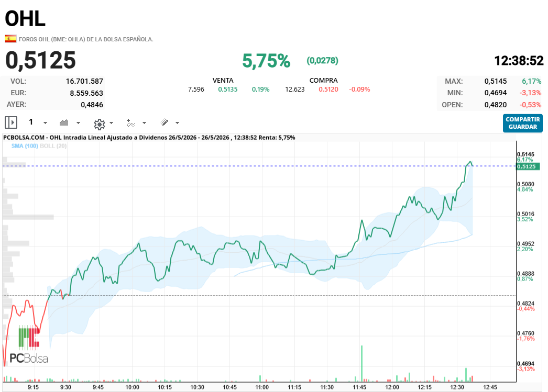Expand the chart type dropdown arrow
The width and height of the screenshot is (548, 392).
pos(78,123)
